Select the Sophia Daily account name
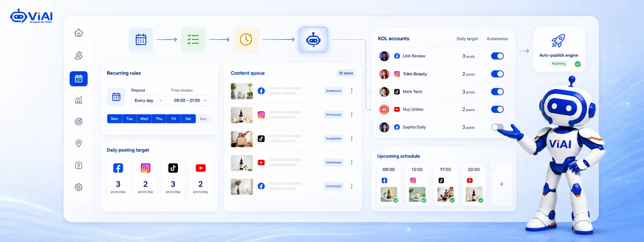 [x=414, y=127]
